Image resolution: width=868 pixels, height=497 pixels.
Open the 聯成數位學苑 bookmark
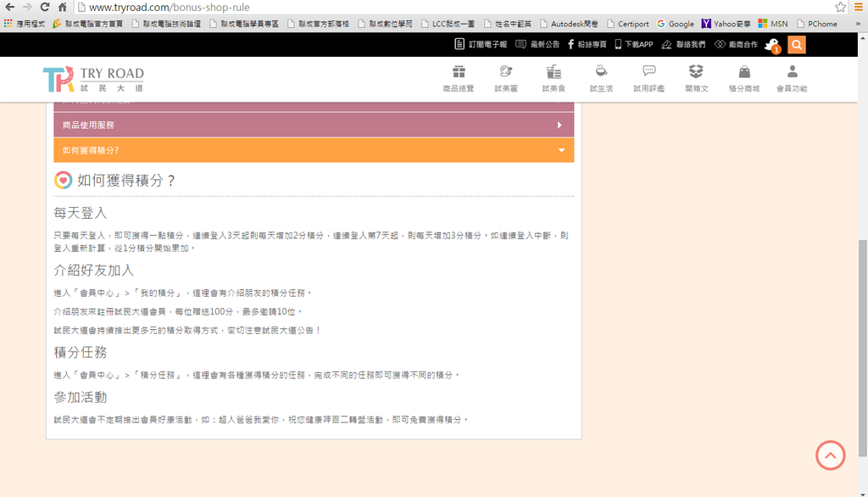(386, 24)
